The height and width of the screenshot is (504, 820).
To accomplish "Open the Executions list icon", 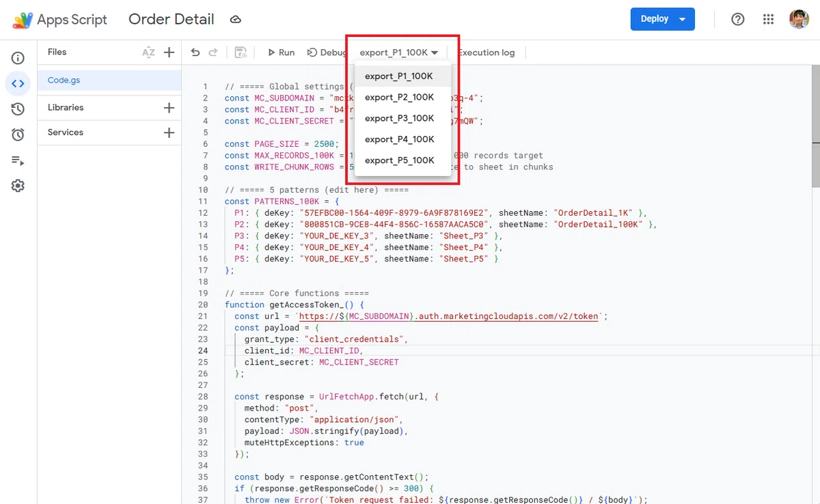I will click(18, 160).
